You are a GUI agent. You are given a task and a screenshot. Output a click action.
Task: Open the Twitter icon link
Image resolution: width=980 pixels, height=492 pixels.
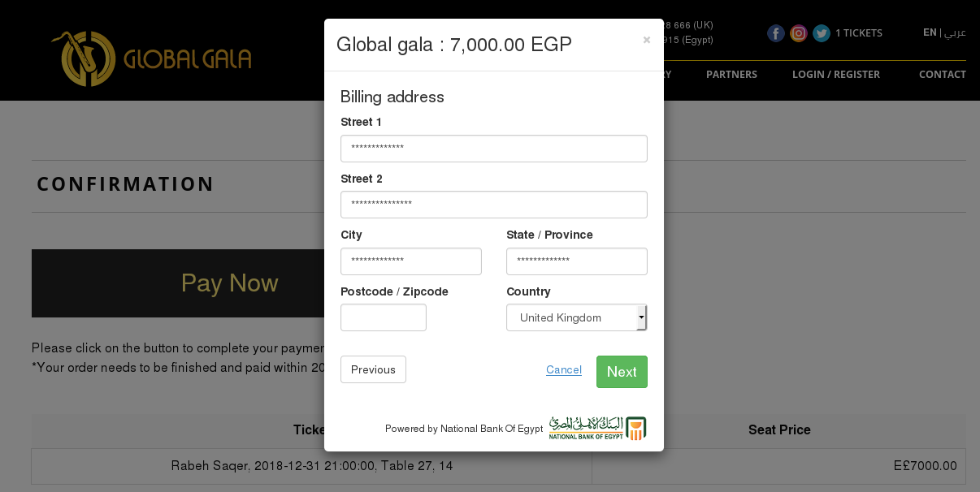coord(822,33)
